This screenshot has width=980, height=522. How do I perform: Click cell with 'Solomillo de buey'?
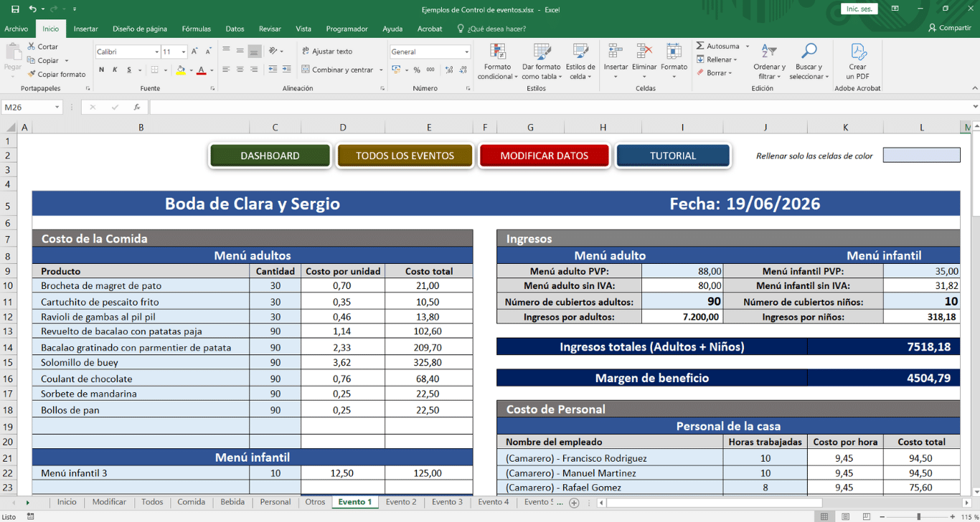pyautogui.click(x=141, y=363)
